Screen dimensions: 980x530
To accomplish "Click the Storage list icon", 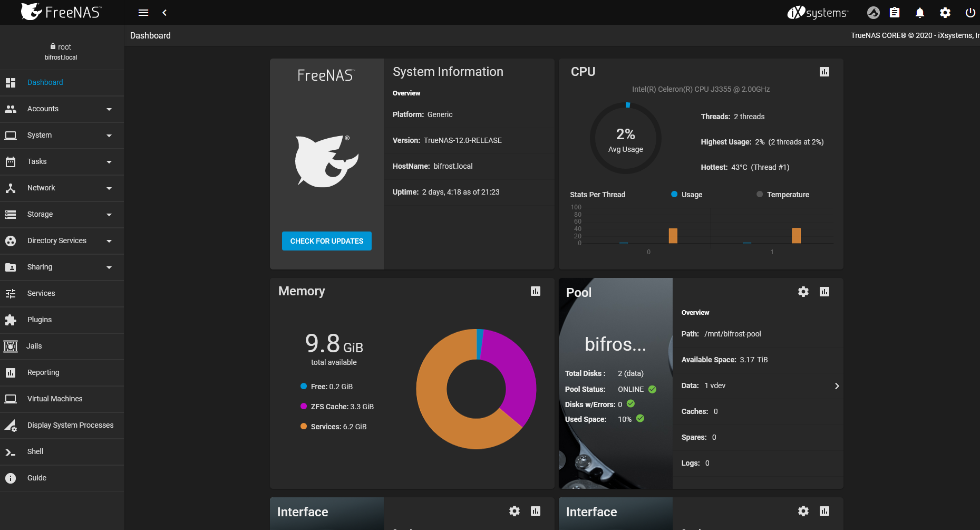I will 11,215.
